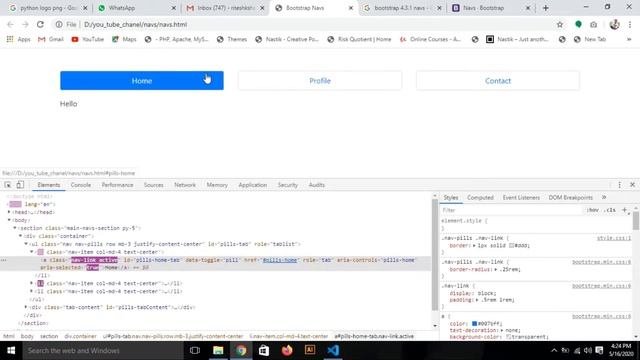
Task: Open the YouTube bookmark
Action: click(x=88, y=39)
